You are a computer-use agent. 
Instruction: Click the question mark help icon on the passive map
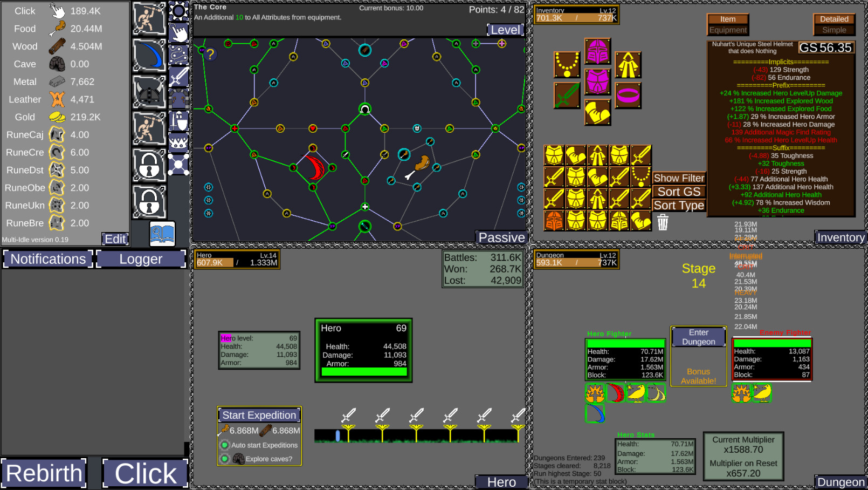pos(210,54)
